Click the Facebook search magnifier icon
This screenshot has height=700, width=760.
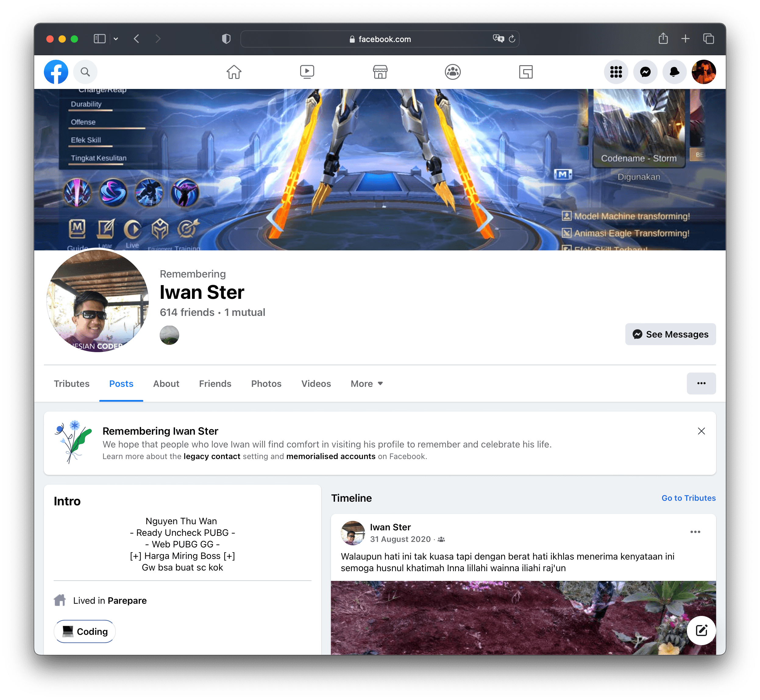click(85, 72)
